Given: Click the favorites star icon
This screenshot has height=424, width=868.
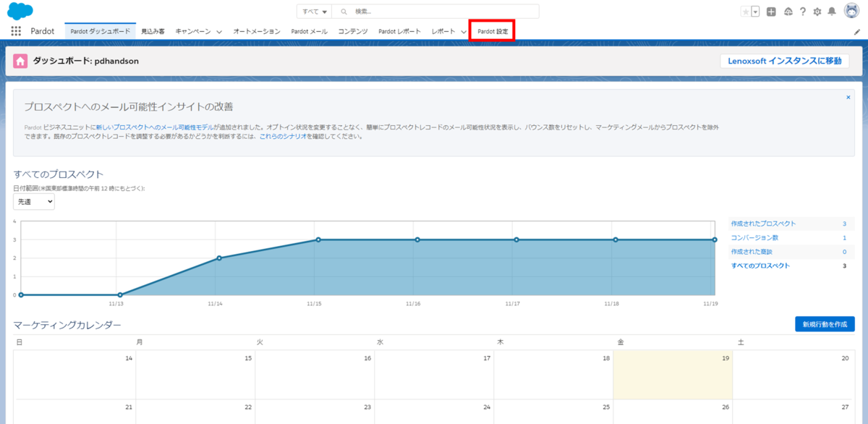Looking at the screenshot, I should [x=746, y=12].
